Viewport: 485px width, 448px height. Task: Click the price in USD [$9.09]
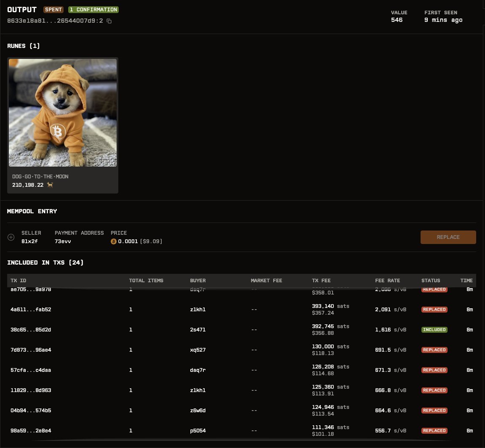point(151,241)
